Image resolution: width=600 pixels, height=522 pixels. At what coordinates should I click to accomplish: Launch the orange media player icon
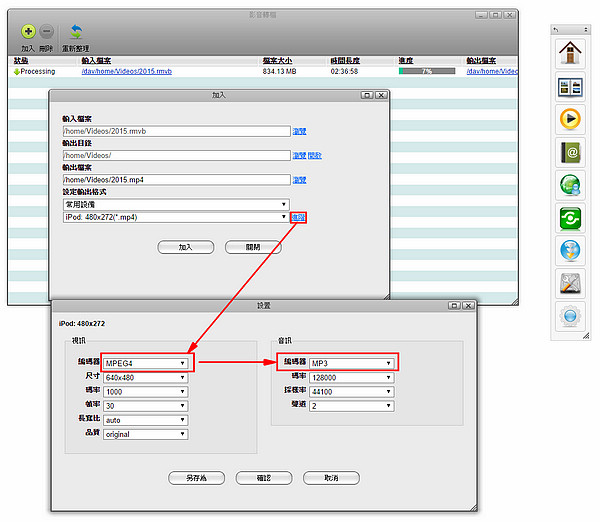click(x=570, y=119)
